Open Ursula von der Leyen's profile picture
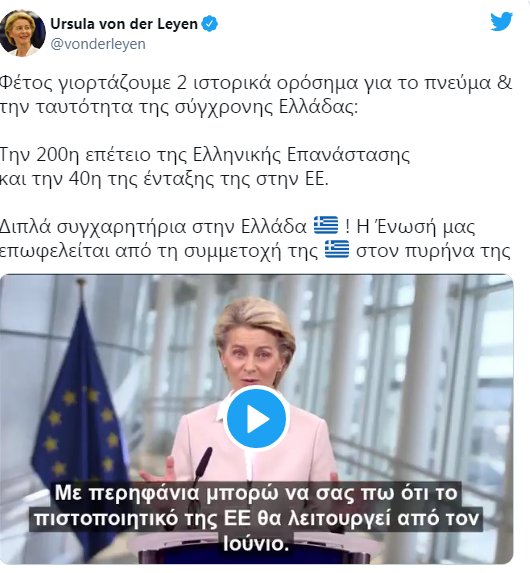This screenshot has width=530, height=573. [x=22, y=33]
